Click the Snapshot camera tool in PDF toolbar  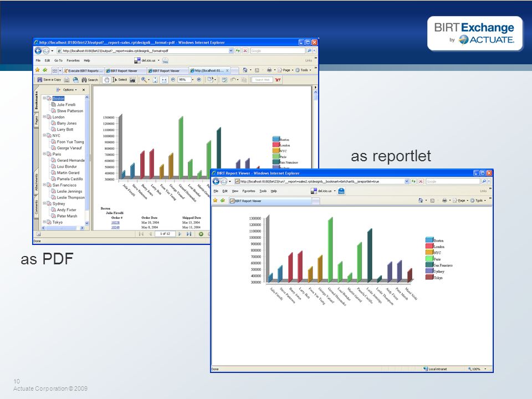tap(132, 80)
